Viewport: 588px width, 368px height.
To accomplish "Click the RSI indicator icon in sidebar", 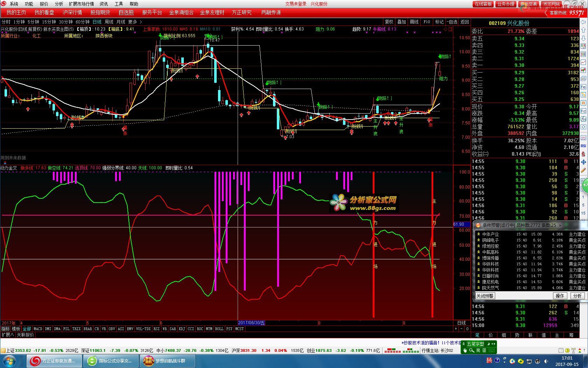I will click(x=583, y=146).
